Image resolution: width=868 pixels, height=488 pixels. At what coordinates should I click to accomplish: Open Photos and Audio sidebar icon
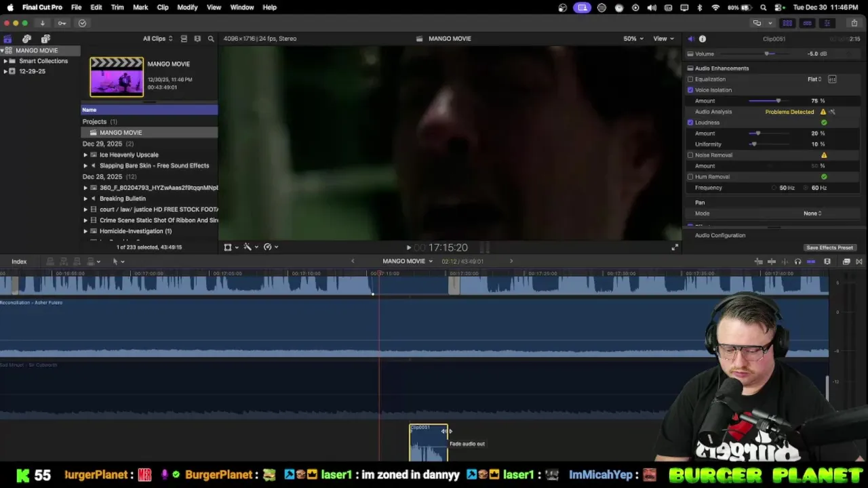pos(26,39)
